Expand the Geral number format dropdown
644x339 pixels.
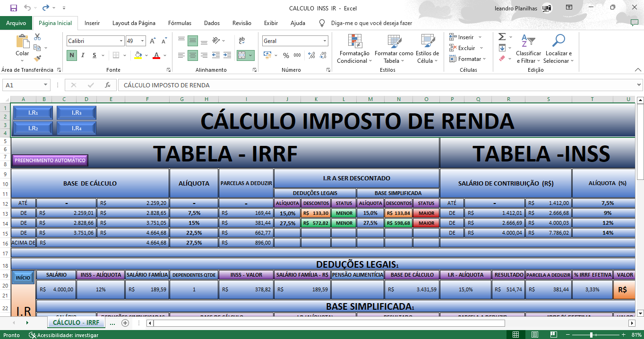[x=325, y=41]
